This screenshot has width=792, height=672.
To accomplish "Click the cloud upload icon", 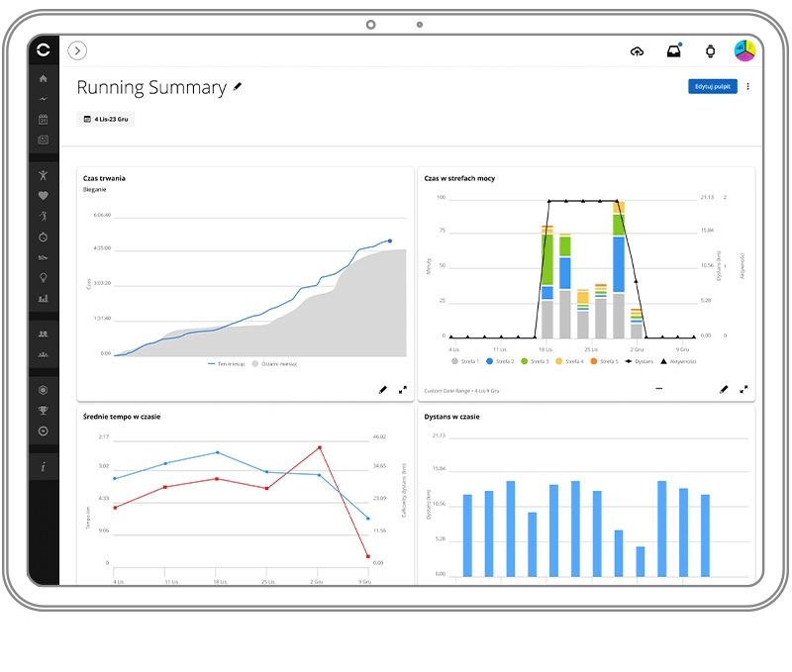I will coord(637,51).
